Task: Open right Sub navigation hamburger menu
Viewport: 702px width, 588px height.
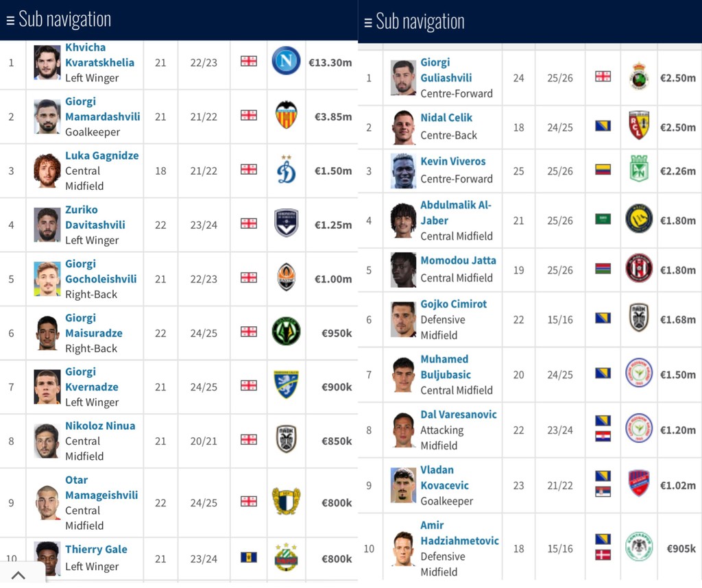Action: [368, 22]
